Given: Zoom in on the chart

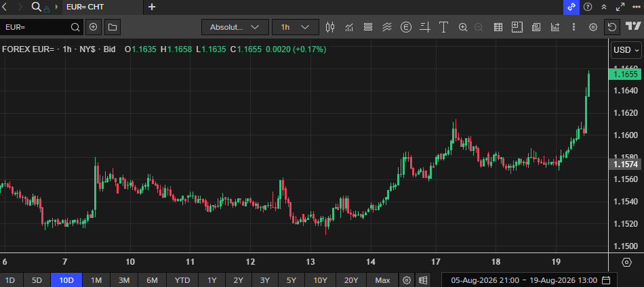Looking at the screenshot, I should [463, 27].
